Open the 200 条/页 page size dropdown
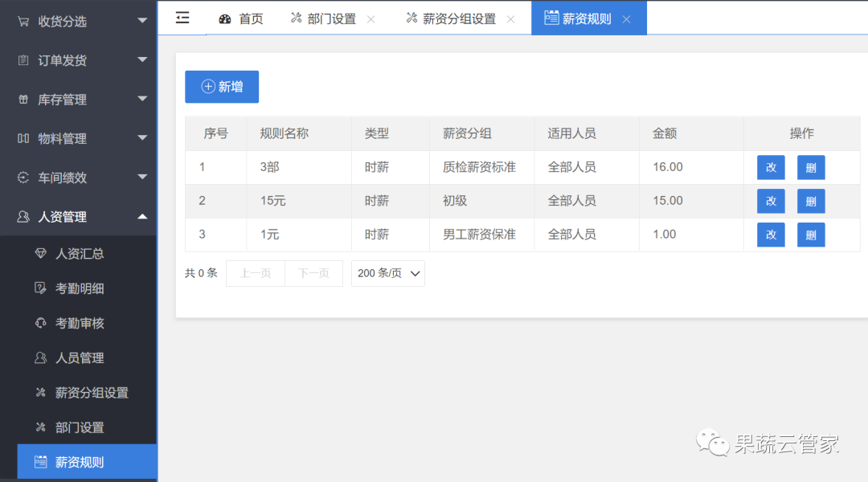 pyautogui.click(x=388, y=273)
